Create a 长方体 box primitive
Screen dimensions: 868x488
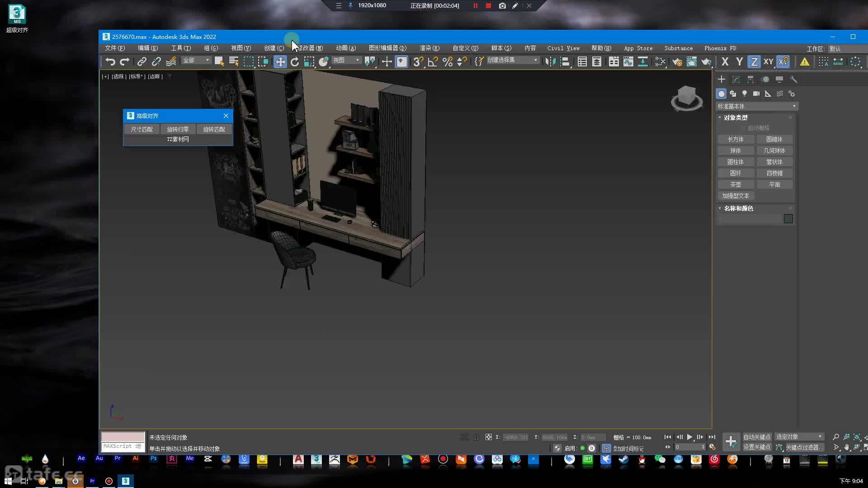[x=736, y=139]
